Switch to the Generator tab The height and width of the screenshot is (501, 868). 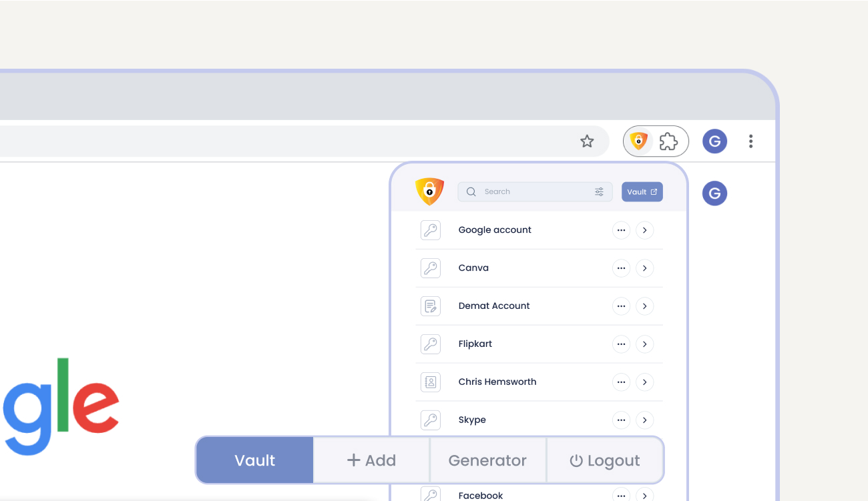[487, 460]
